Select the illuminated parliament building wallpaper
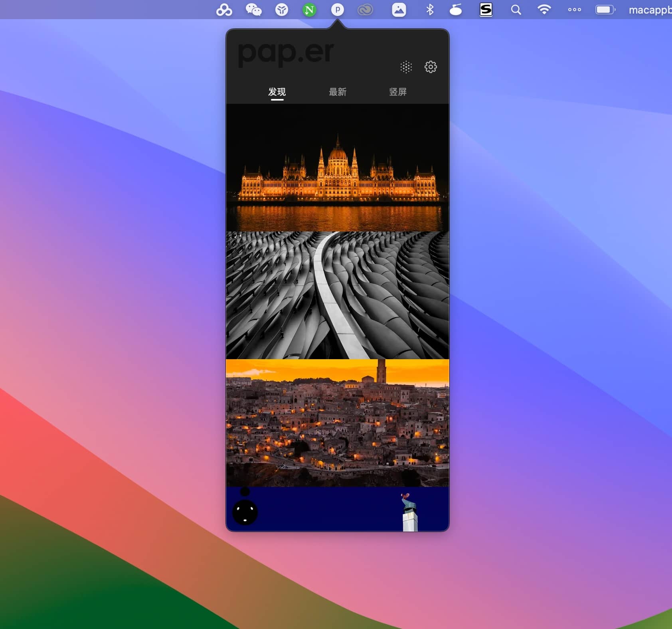This screenshot has width=672, height=629. click(338, 168)
